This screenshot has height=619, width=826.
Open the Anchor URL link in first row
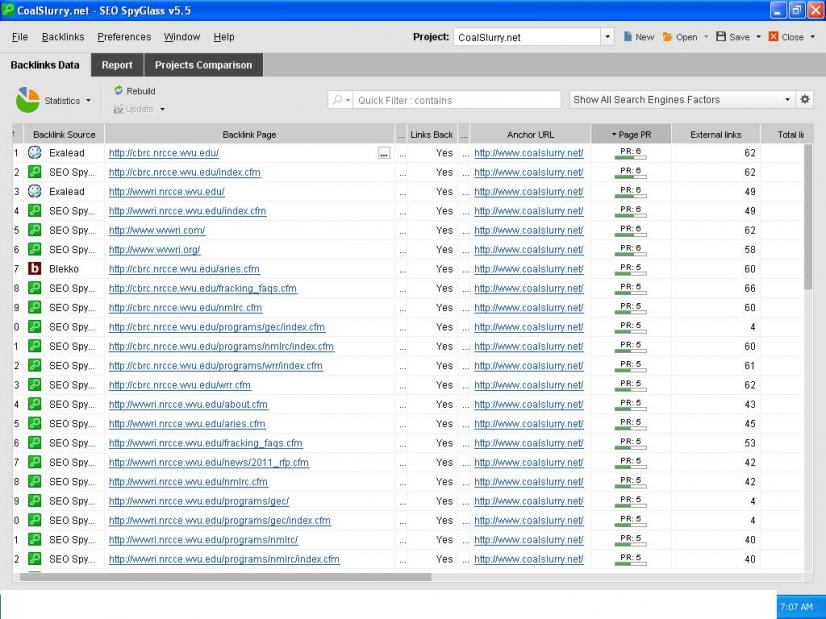(528, 153)
